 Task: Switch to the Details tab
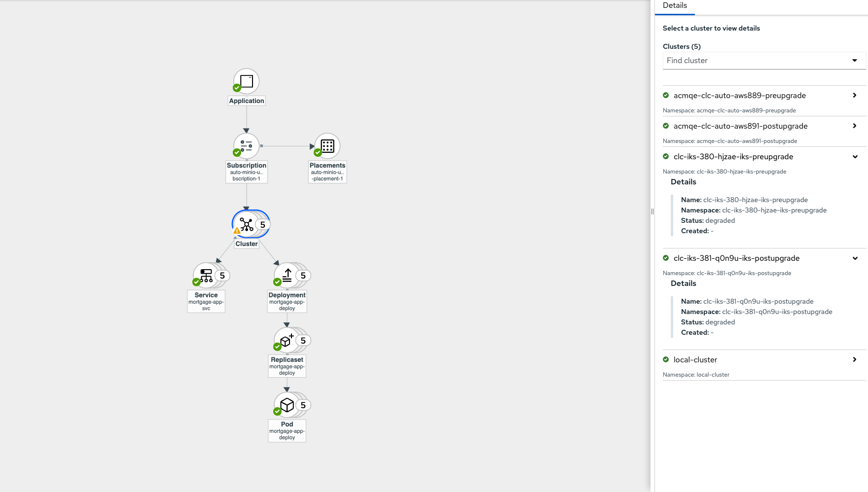[x=675, y=6]
